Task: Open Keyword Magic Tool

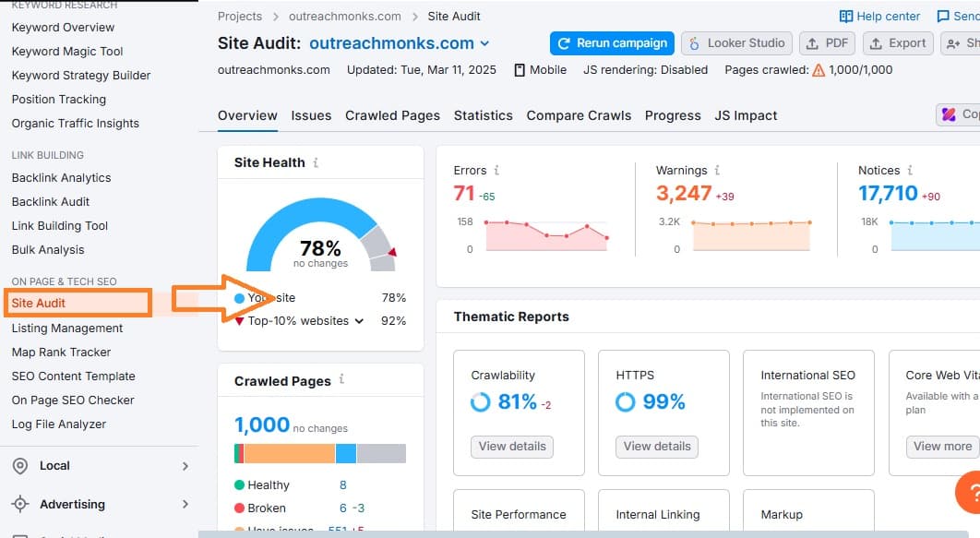Action: click(x=67, y=52)
